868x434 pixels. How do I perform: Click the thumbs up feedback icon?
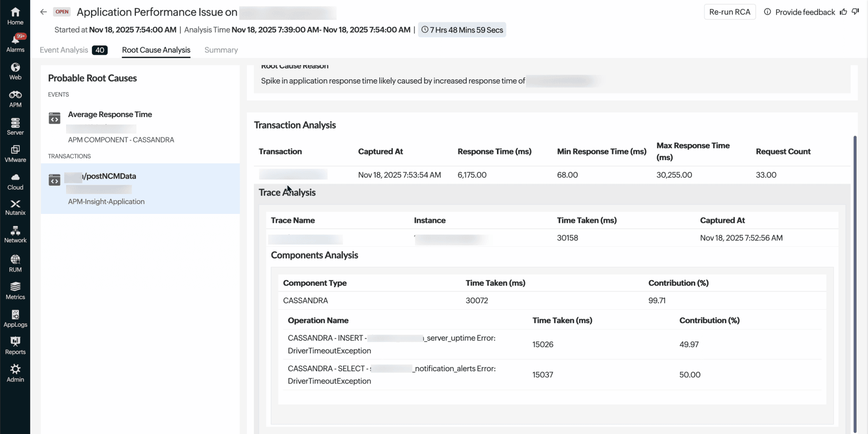point(843,12)
